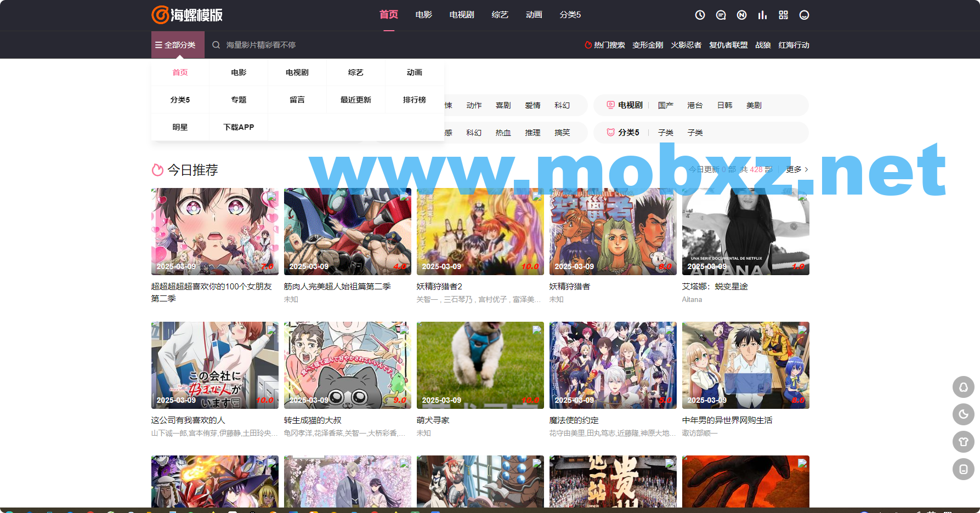Click the search magnifier icon

216,45
